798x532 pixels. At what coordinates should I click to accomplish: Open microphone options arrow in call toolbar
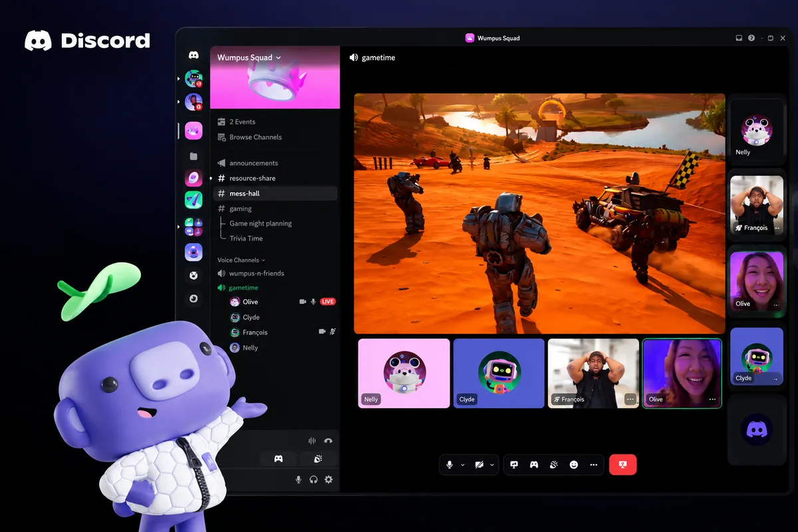pos(463,465)
